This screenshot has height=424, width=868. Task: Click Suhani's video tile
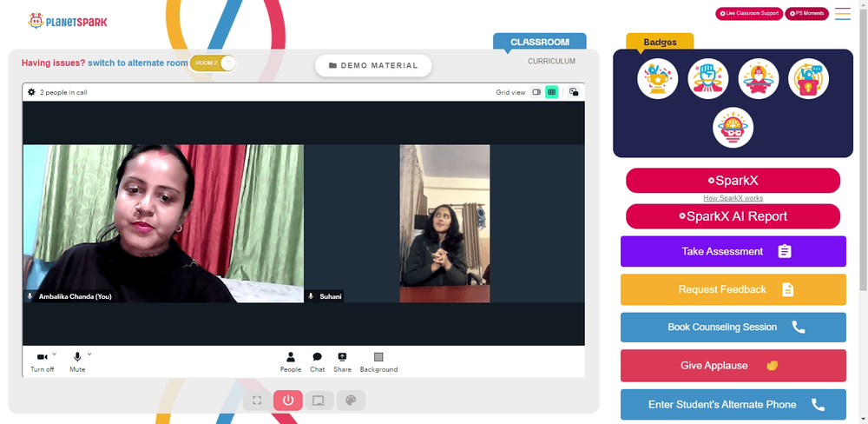coord(444,223)
